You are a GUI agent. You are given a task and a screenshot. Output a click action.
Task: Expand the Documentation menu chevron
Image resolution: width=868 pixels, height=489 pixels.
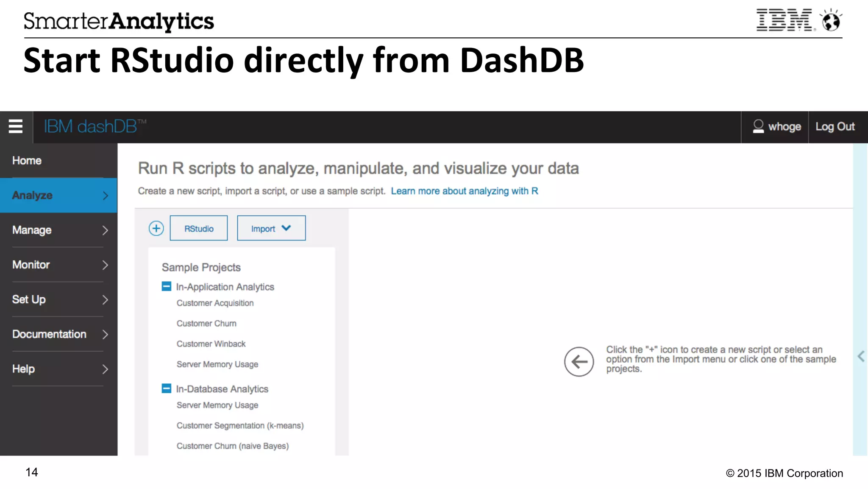106,335
